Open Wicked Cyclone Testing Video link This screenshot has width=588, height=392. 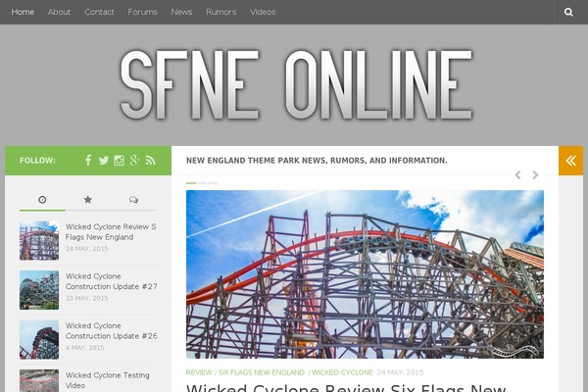107,380
